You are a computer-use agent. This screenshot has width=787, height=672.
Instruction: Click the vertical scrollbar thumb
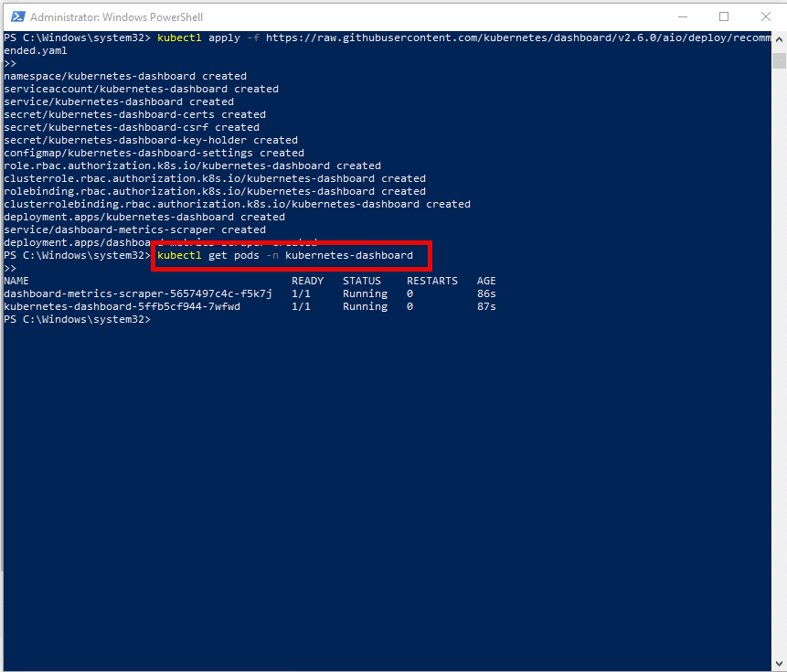coord(779,60)
